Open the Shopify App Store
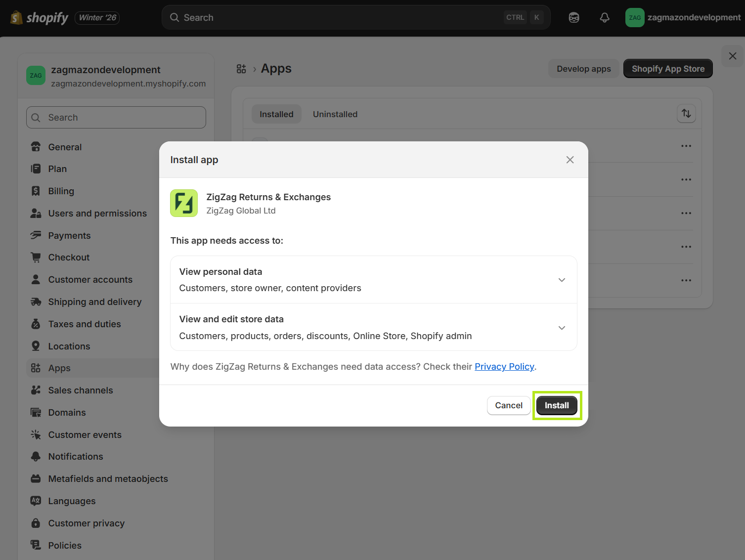Viewport: 745px width, 560px height. tap(667, 68)
